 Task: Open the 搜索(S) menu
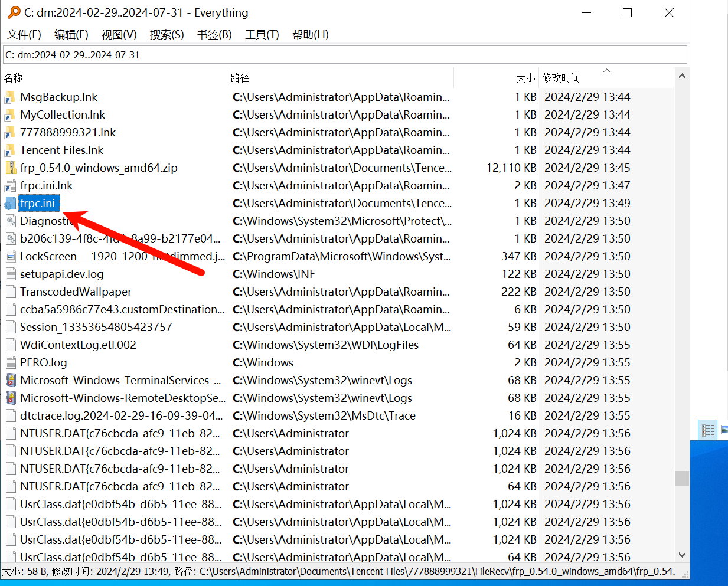(x=167, y=35)
